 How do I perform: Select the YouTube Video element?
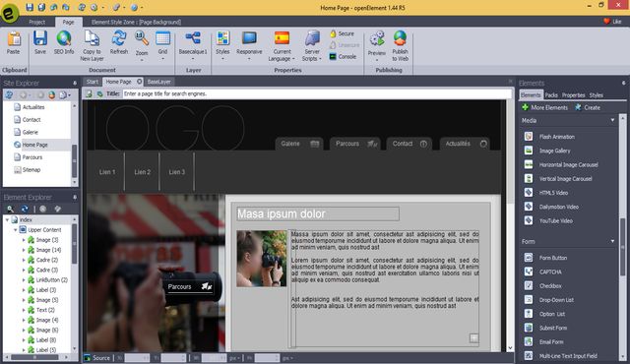[555, 220]
